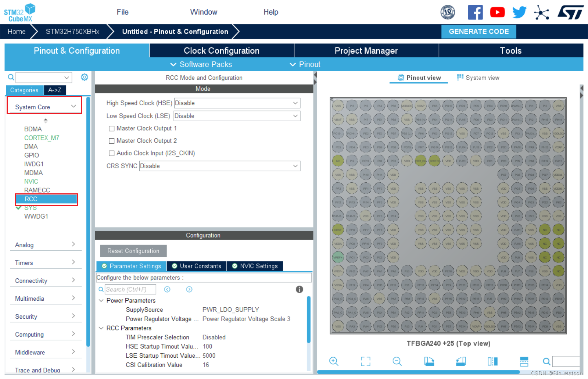
Task: Open the YouTube link icon
Action: pos(497,12)
